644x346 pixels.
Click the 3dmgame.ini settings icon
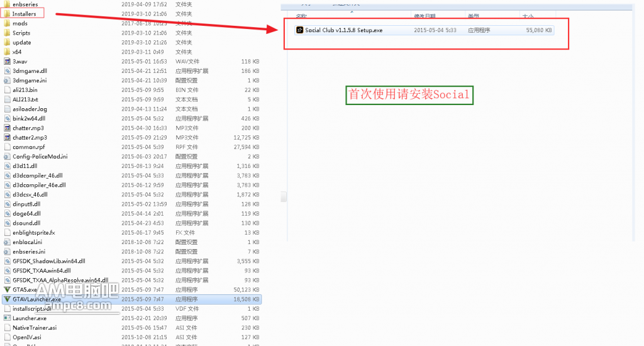7,80
